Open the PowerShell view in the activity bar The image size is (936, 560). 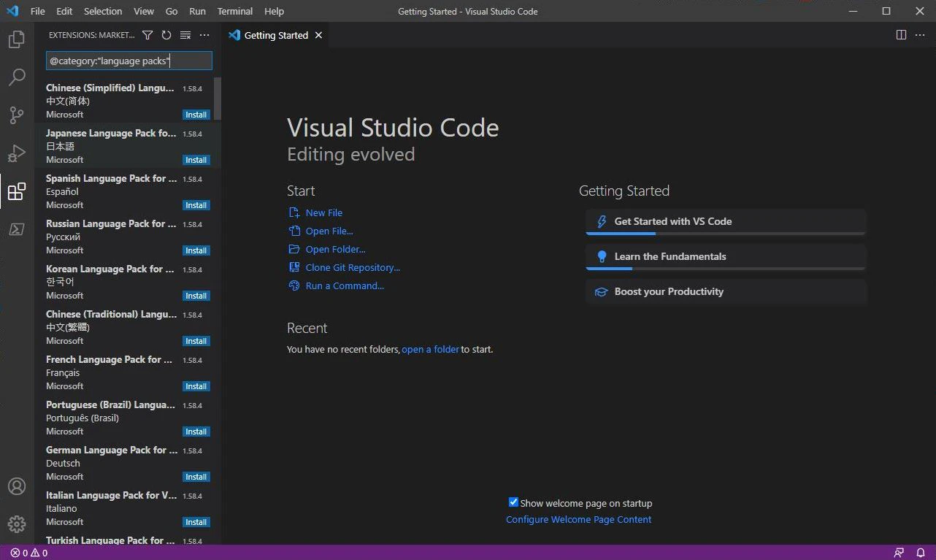(x=16, y=229)
